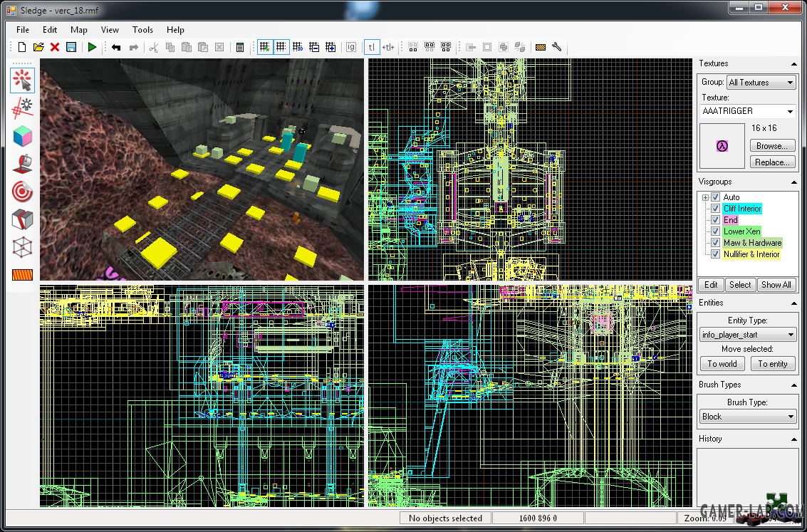807x532 pixels.
Task: Hide the Lower Xen visgroup via checkbox
Action: (715, 231)
